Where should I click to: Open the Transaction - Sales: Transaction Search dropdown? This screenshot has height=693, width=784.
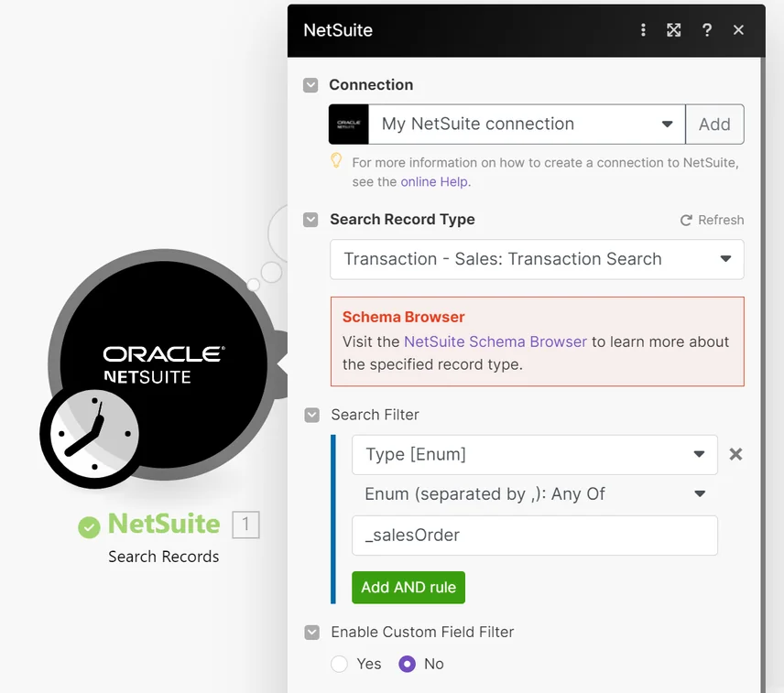(537, 259)
